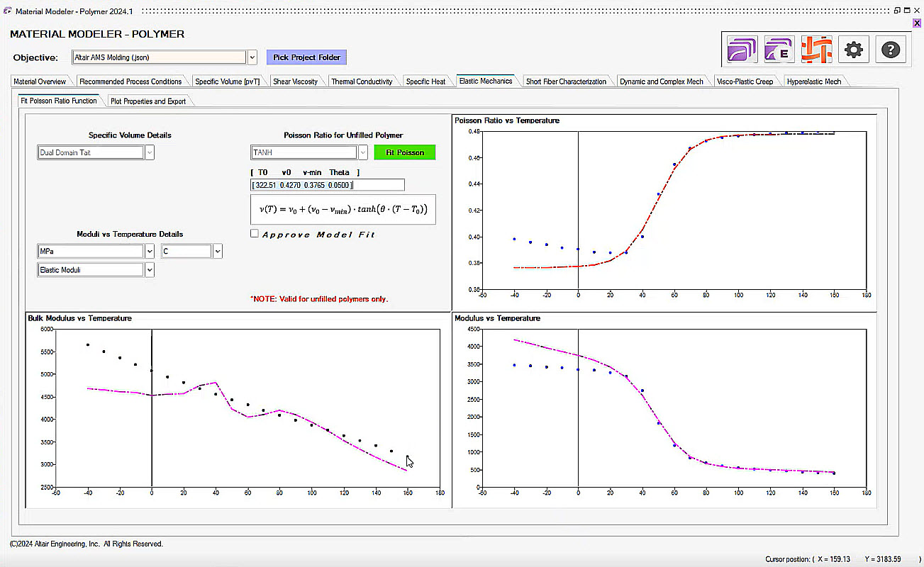Open the MPa units dropdown
The width and height of the screenshot is (924, 567).
[x=149, y=252]
